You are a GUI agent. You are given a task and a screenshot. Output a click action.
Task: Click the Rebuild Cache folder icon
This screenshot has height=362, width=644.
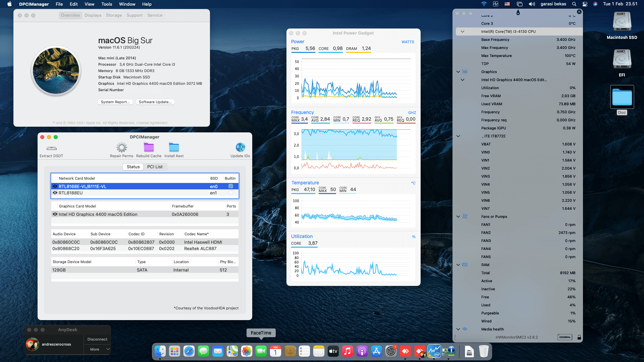click(x=149, y=147)
